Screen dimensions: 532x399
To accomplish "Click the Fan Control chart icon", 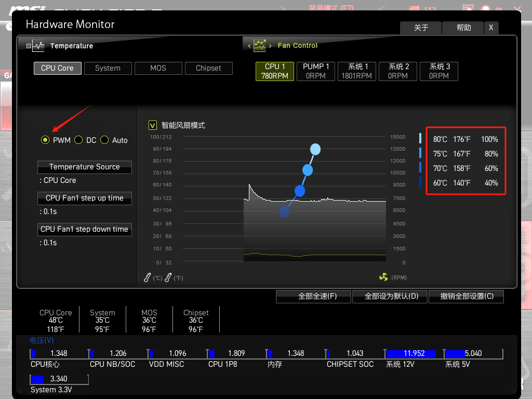I will [259, 45].
